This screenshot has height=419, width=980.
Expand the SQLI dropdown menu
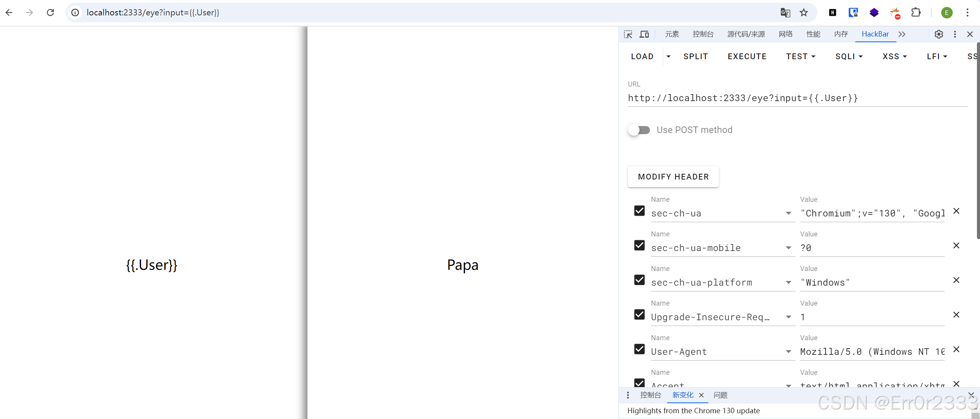click(849, 57)
